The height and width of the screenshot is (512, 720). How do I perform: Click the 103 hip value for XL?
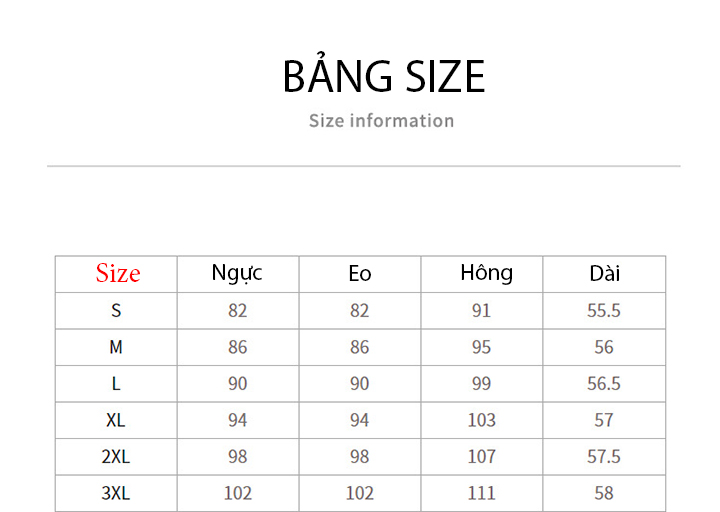point(482,420)
